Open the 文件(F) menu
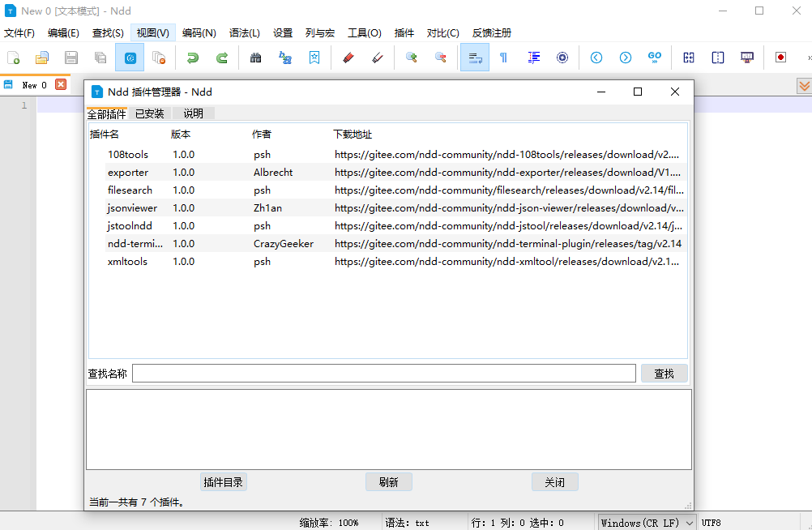The image size is (812, 530). pos(19,33)
